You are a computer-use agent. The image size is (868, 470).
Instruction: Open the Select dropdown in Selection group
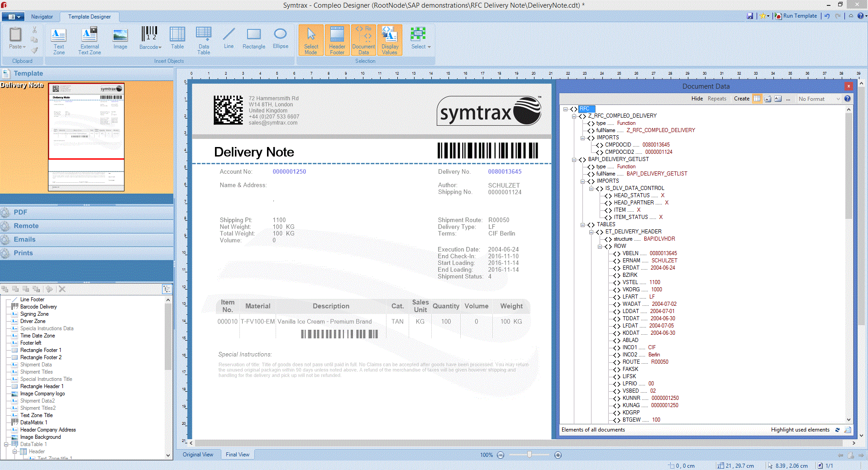click(420, 38)
